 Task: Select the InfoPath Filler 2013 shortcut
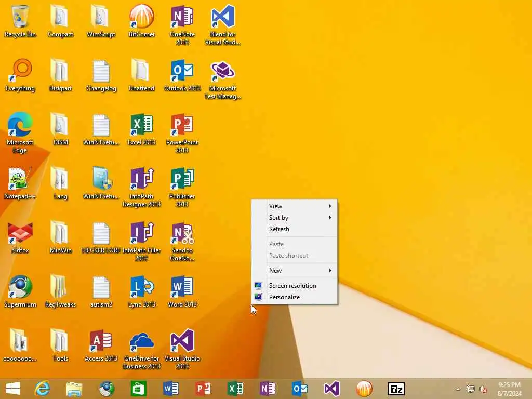(141, 241)
